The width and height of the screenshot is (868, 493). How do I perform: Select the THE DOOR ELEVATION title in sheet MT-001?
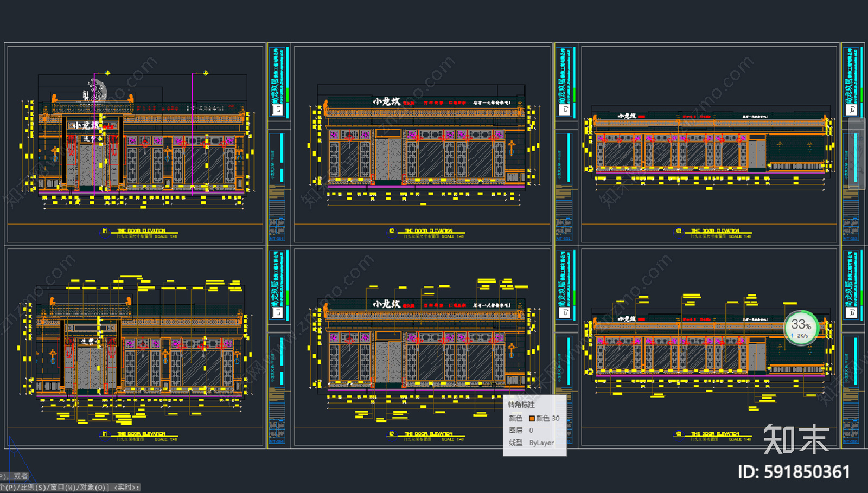coord(142,231)
